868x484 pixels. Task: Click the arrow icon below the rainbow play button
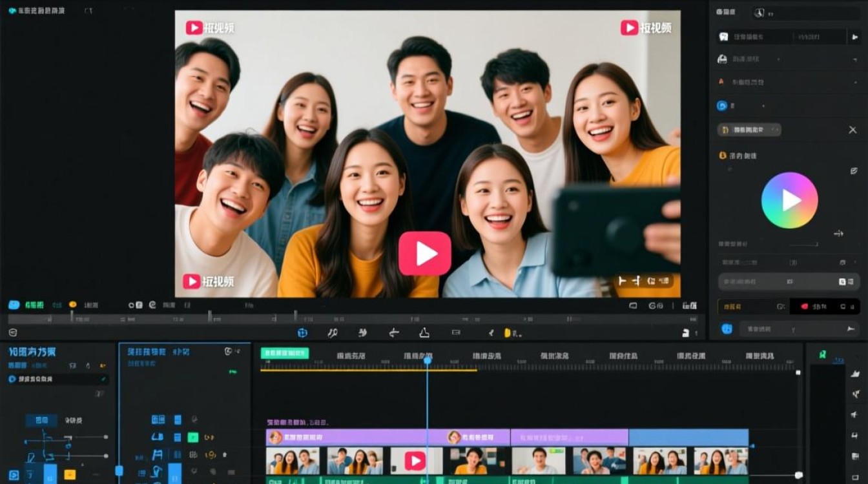[838, 234]
